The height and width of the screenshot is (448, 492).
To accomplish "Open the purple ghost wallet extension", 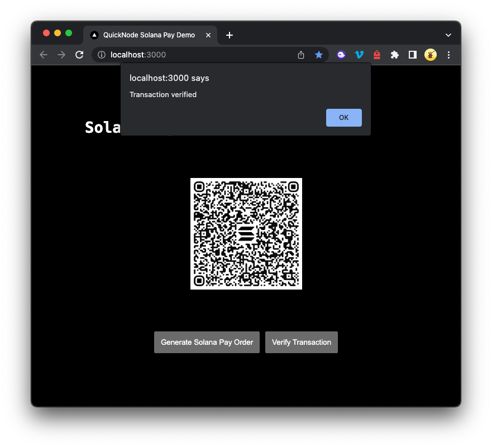I will pos(341,55).
